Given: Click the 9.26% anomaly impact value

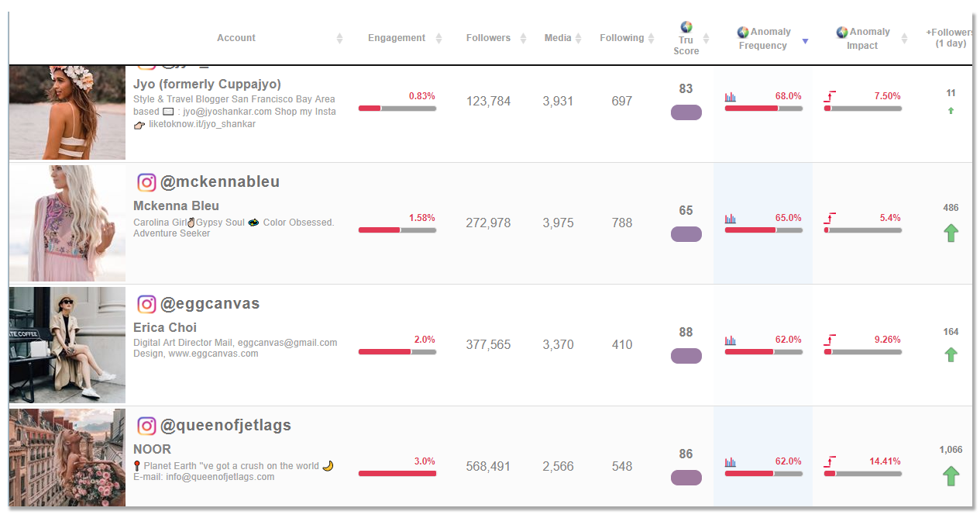Looking at the screenshot, I should click(x=887, y=340).
